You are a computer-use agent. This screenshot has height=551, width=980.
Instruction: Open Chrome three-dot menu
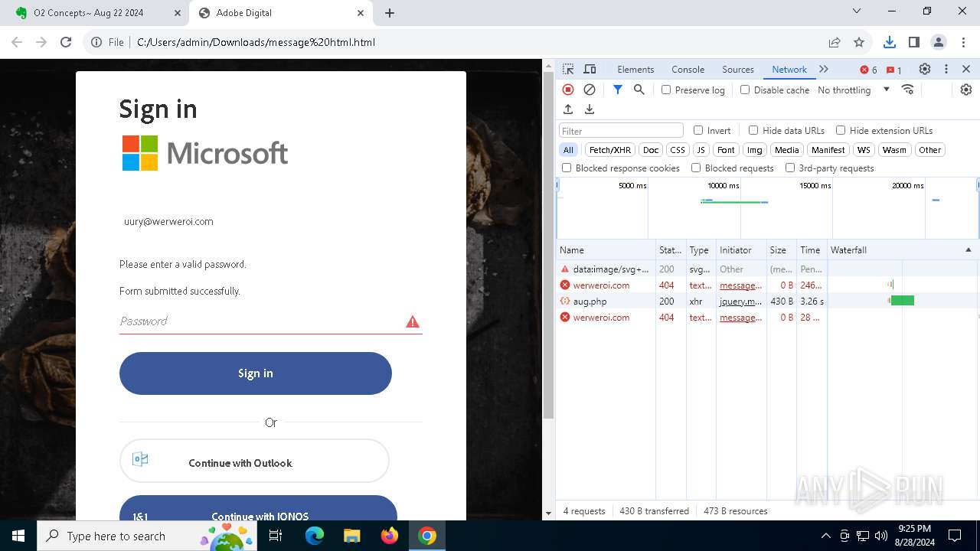963,42
